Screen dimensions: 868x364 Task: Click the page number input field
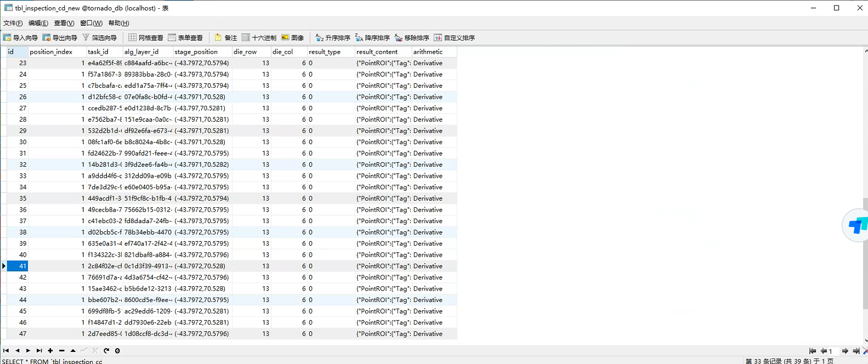(833, 351)
